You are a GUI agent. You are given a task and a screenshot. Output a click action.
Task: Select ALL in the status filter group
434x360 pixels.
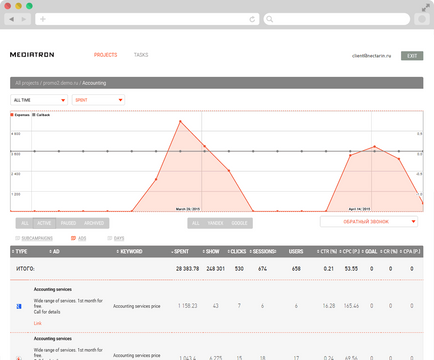pos(25,223)
